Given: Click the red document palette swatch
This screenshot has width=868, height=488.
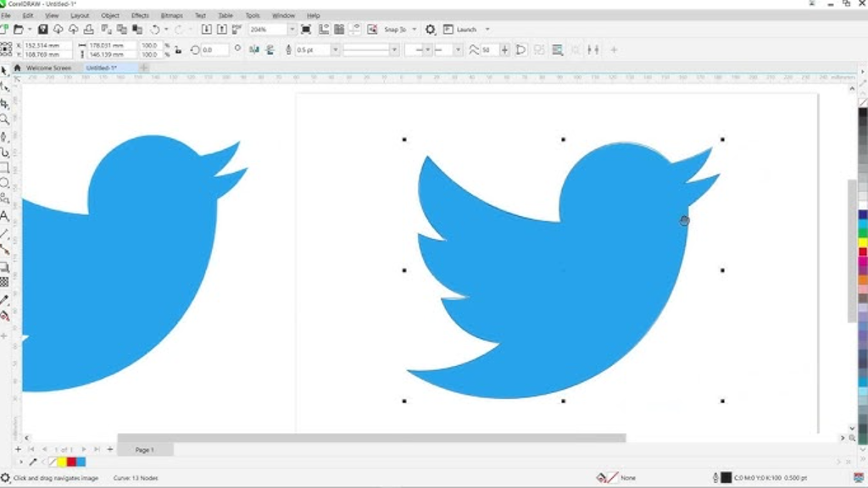Looking at the screenshot, I should 71,462.
